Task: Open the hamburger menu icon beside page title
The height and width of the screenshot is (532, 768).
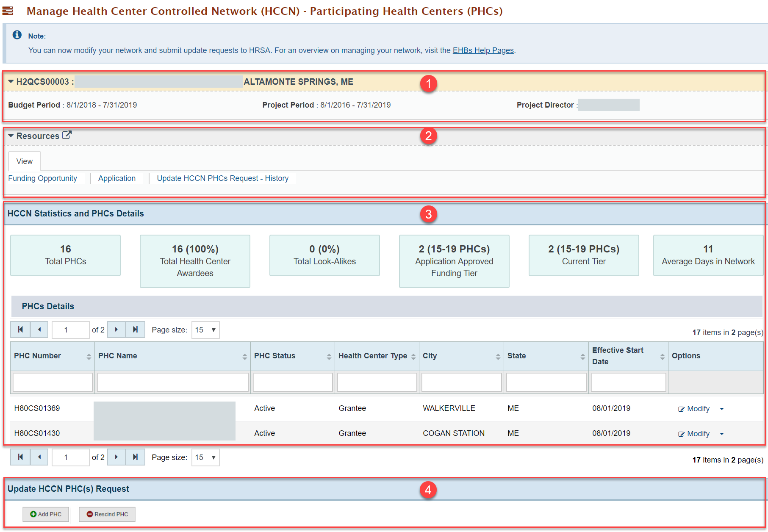Action: [x=8, y=11]
